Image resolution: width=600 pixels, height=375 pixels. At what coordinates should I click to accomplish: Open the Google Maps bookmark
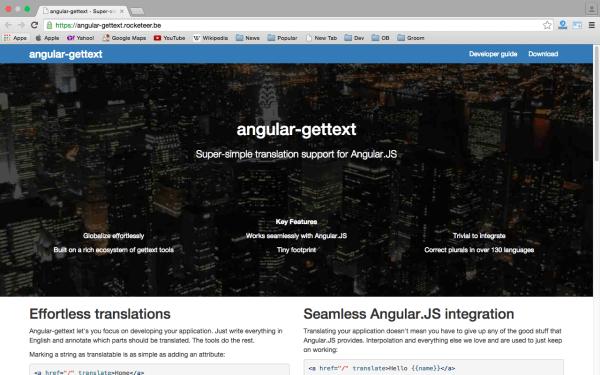point(124,38)
